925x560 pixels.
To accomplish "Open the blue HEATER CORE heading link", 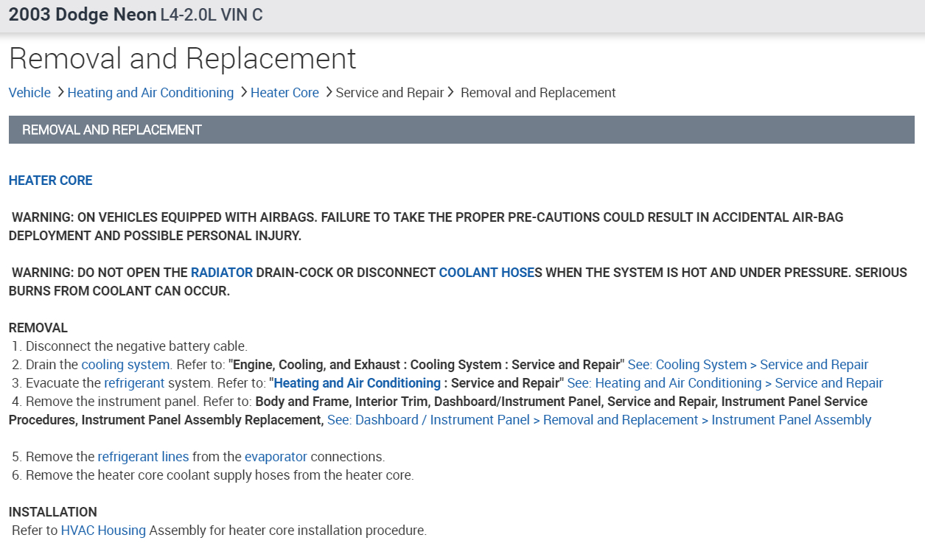I will (51, 181).
